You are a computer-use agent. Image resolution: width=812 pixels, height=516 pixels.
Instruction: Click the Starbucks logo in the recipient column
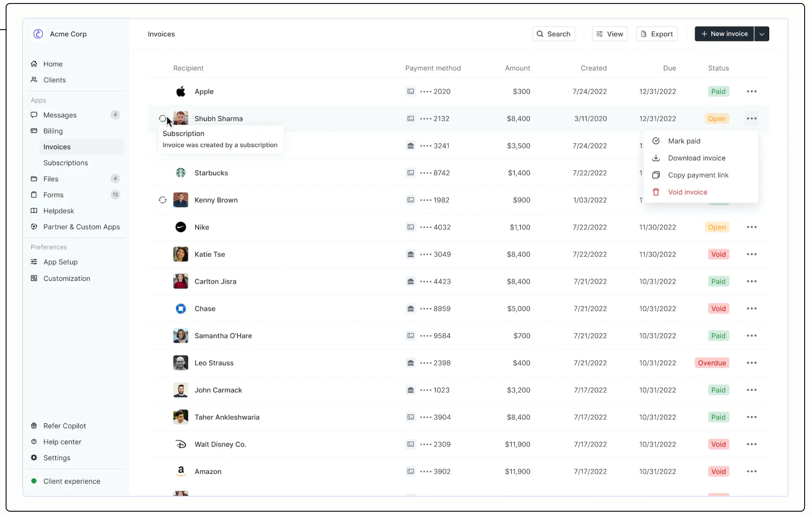(180, 172)
